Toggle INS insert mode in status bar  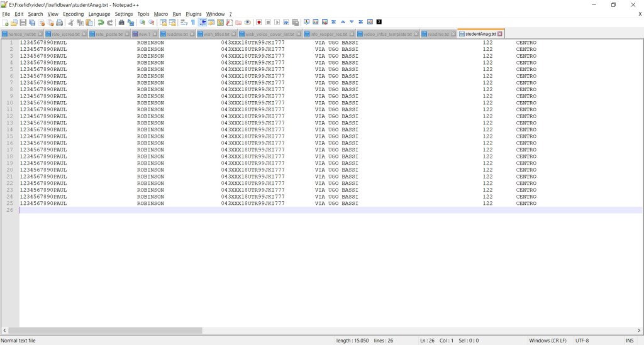(630, 341)
